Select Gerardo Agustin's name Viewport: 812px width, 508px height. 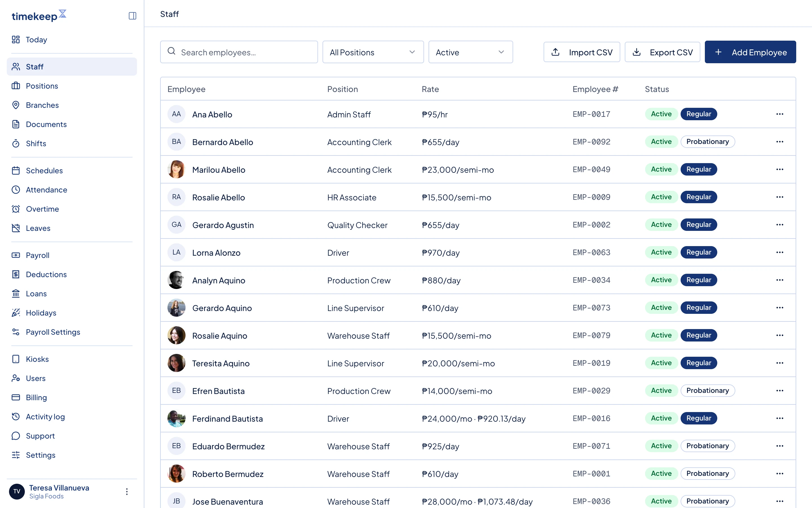click(223, 225)
